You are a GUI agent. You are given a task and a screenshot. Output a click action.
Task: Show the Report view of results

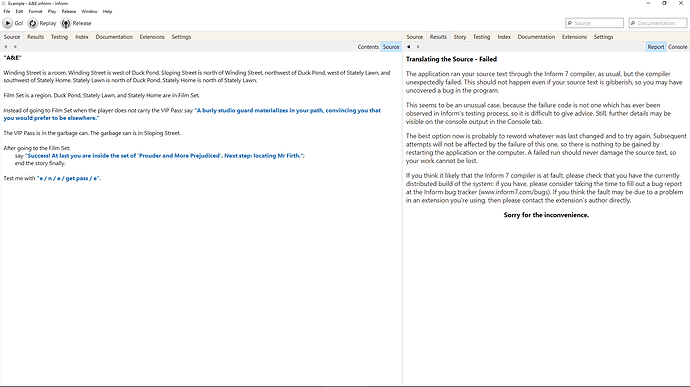click(656, 47)
